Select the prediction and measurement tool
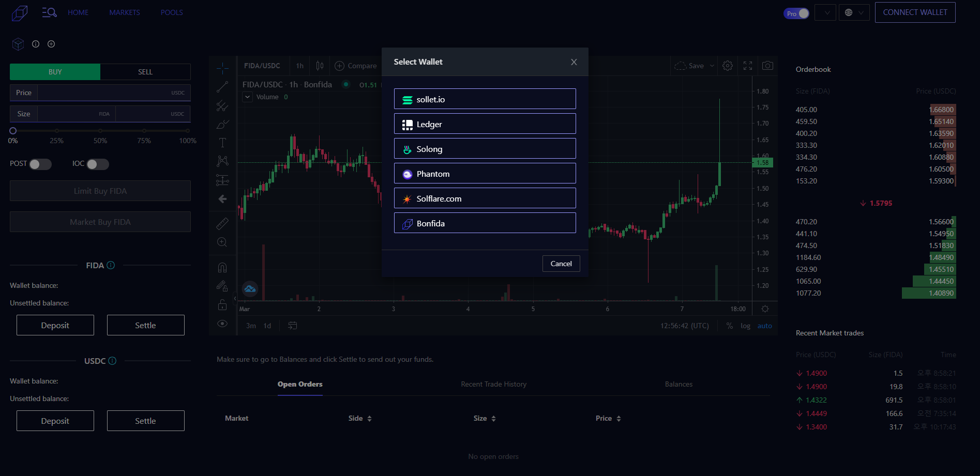Viewport: 980px width, 476px height. point(222,180)
